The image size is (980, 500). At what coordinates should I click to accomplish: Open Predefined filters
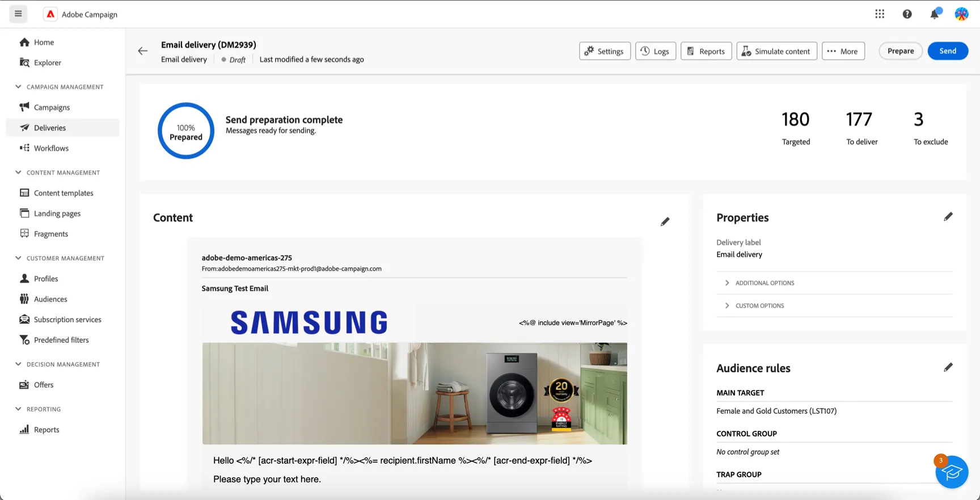tap(62, 340)
